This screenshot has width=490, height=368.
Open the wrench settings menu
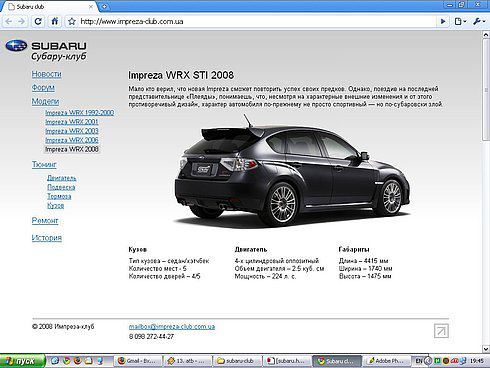479,22
